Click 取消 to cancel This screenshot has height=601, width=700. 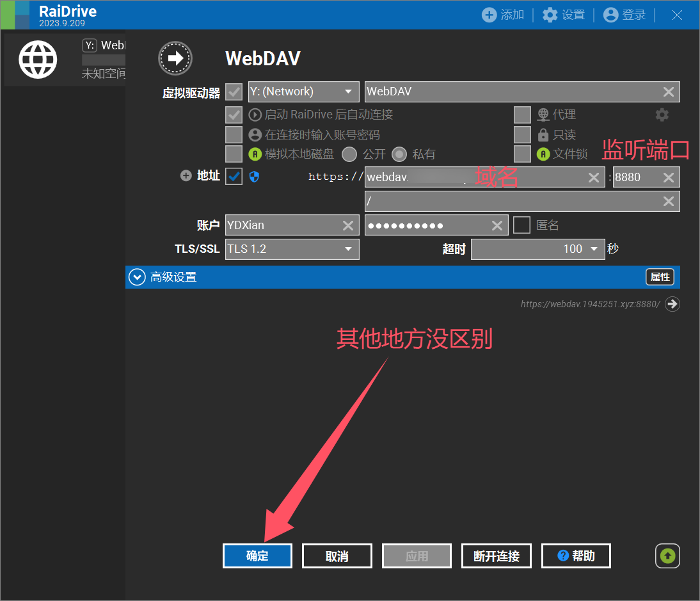(x=337, y=556)
